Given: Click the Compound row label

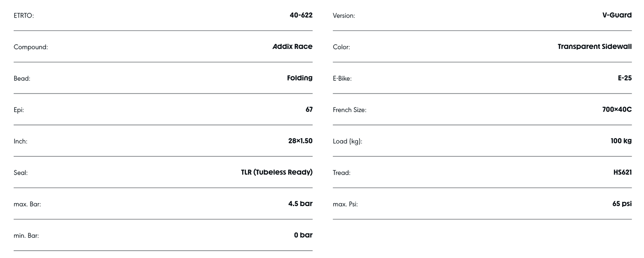Looking at the screenshot, I should pyautogui.click(x=31, y=47).
